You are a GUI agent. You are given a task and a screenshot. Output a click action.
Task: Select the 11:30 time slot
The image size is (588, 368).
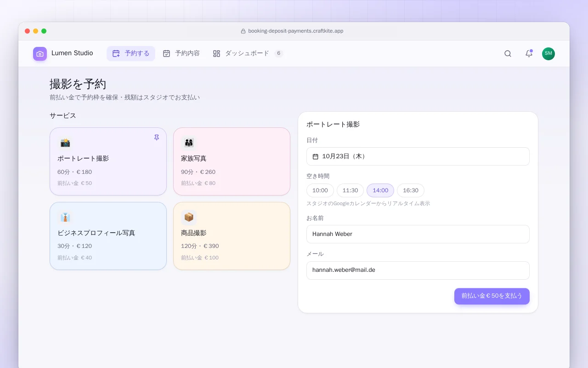pyautogui.click(x=351, y=190)
